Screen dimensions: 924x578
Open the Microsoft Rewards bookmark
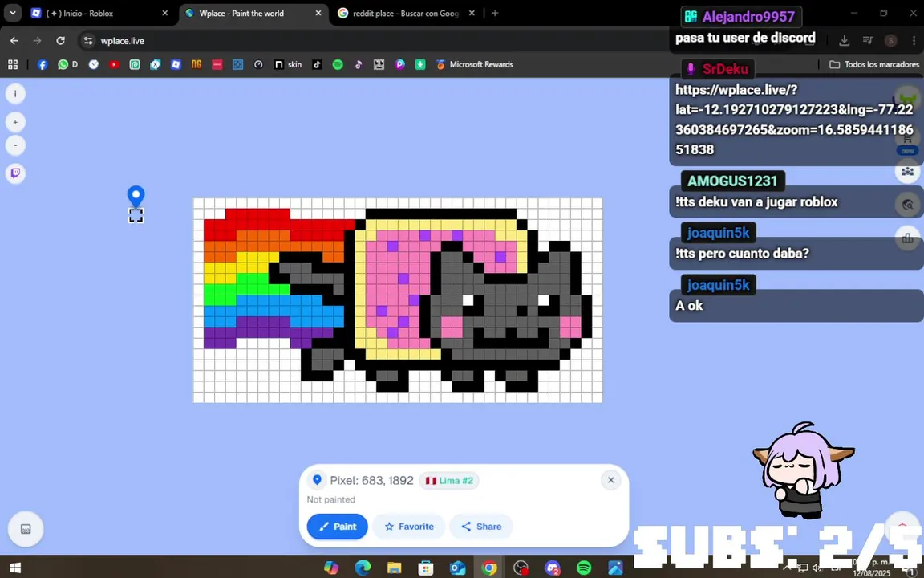tap(474, 65)
